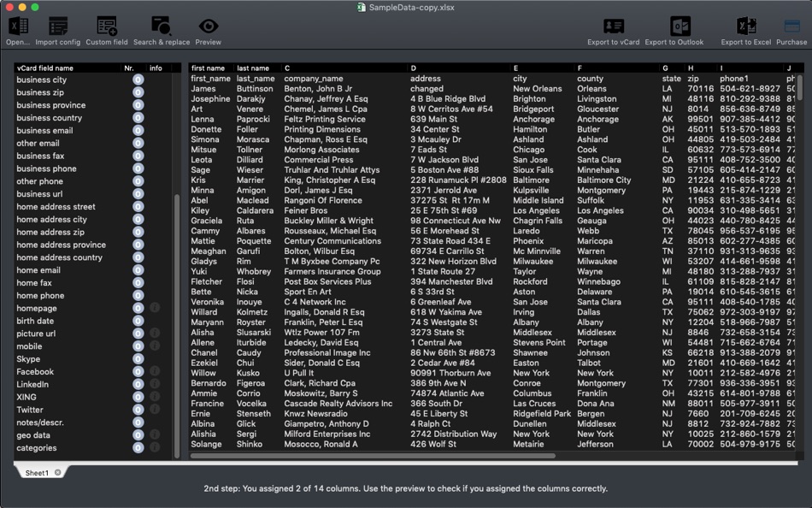Show info icon for geo data field

(x=155, y=435)
